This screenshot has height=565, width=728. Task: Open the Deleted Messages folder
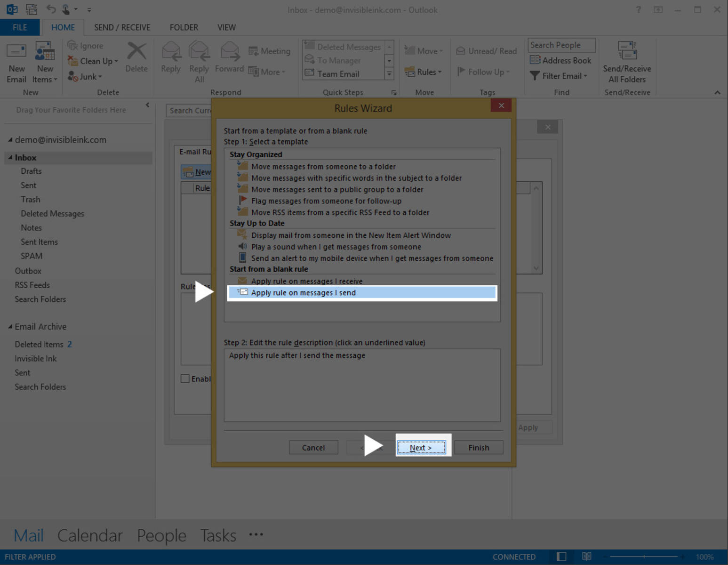pyautogui.click(x=52, y=214)
